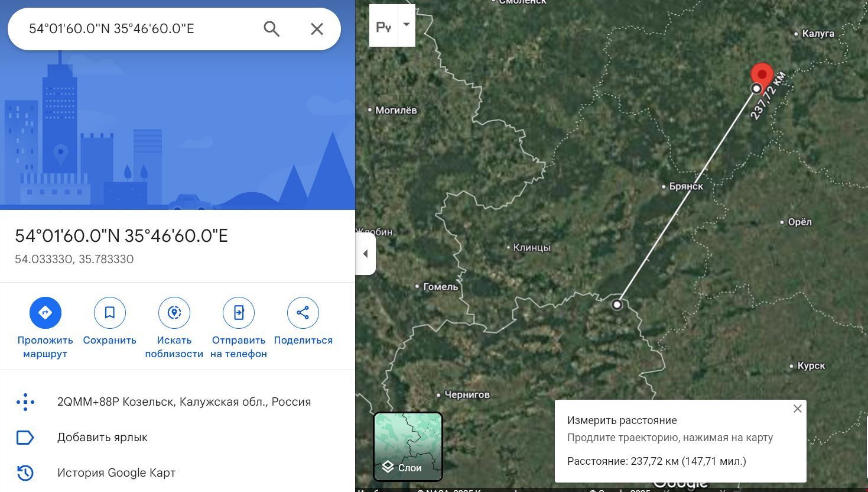Click the red location pin marker

[762, 76]
